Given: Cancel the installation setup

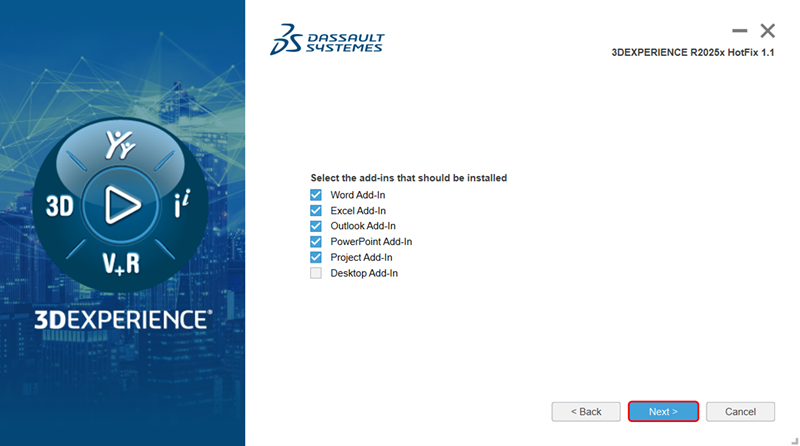Looking at the screenshot, I should 740,411.
